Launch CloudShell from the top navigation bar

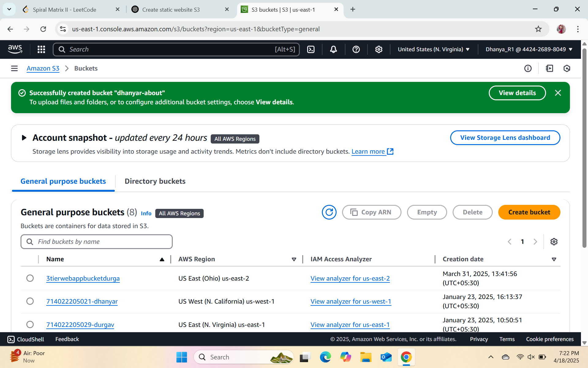[x=311, y=49]
